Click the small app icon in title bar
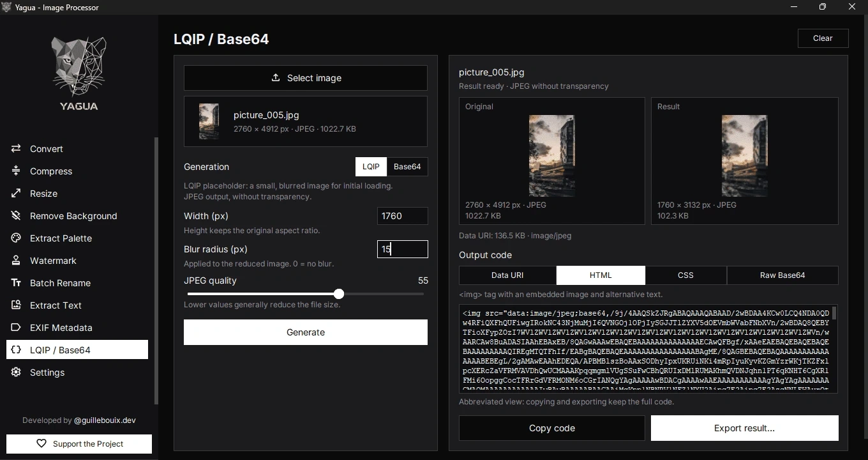This screenshot has height=460, width=868. click(7, 7)
